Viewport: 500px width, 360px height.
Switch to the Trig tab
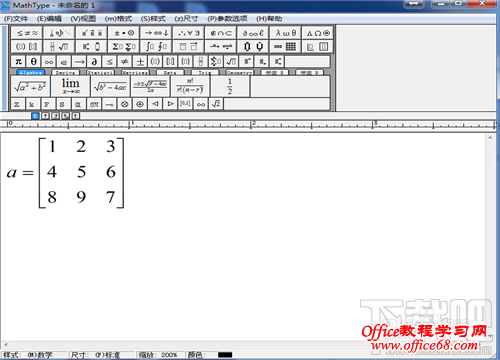(205, 72)
